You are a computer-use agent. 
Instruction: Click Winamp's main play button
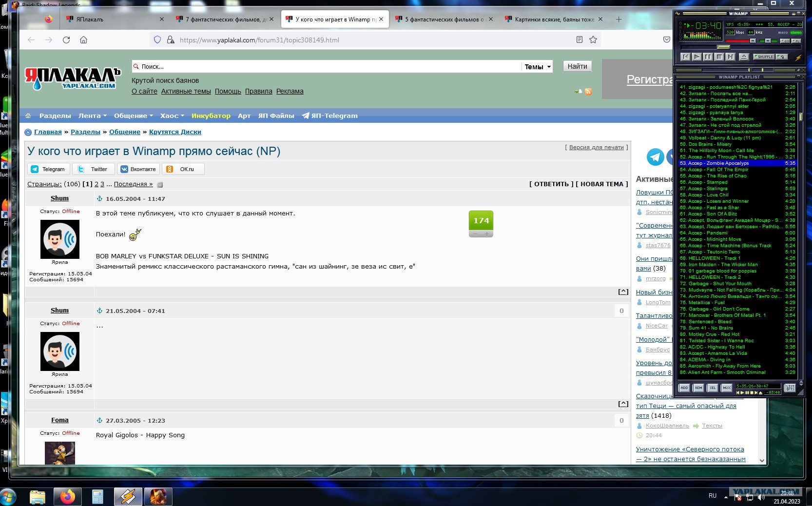coord(696,57)
